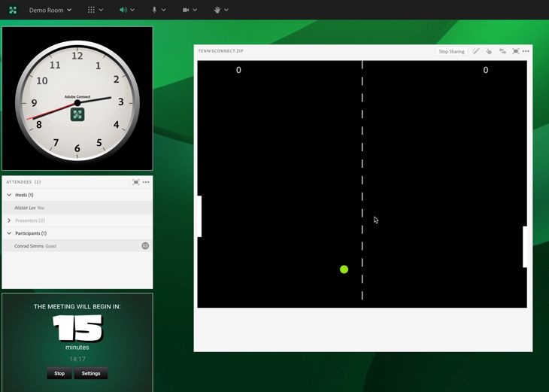Expand the Presenters group
This screenshot has width=549, height=392.
click(9, 220)
